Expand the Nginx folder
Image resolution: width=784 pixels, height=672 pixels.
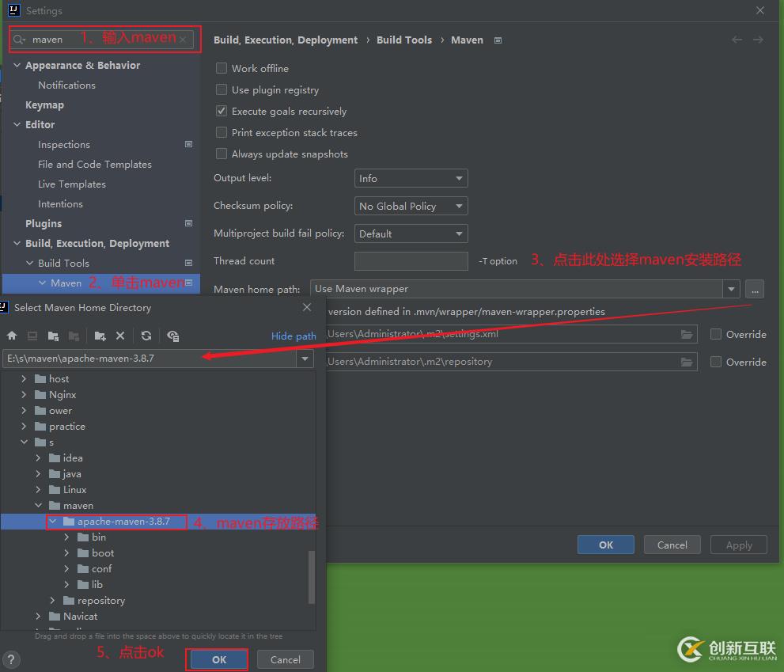24,395
